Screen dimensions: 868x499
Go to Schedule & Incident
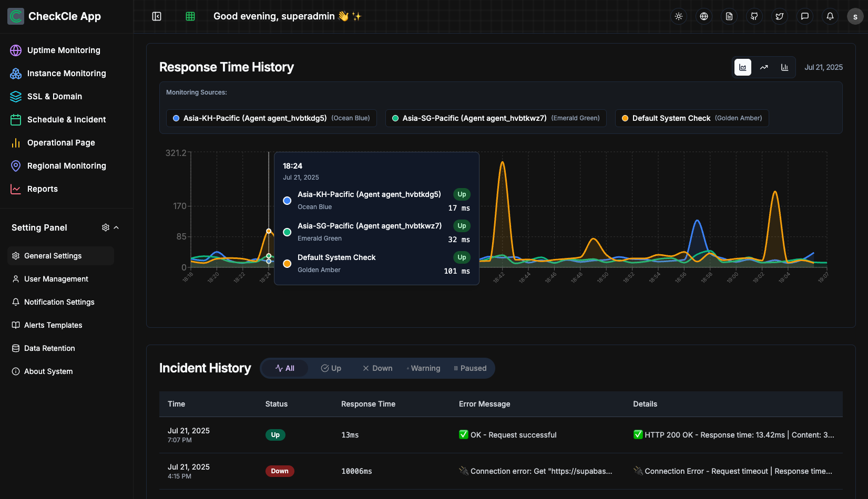(x=66, y=119)
